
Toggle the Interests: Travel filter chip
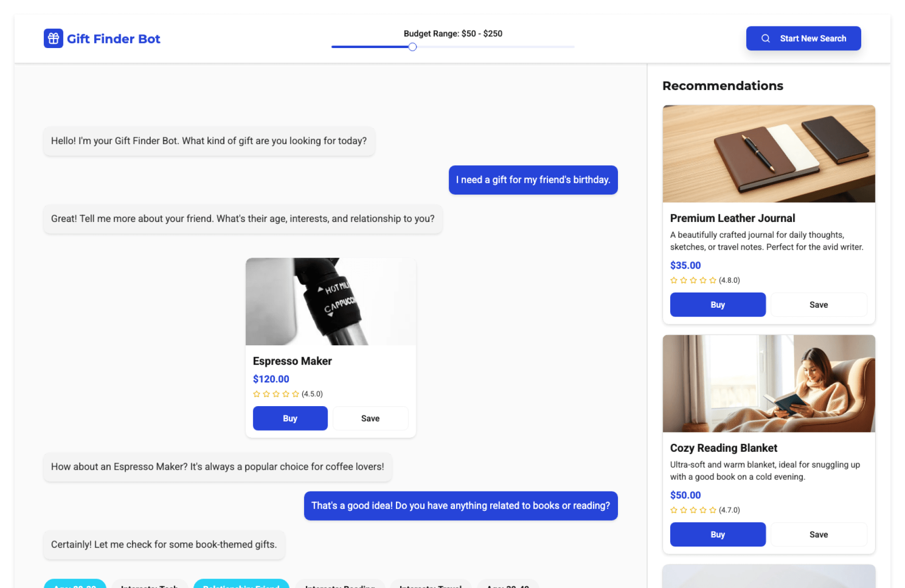[430, 584]
